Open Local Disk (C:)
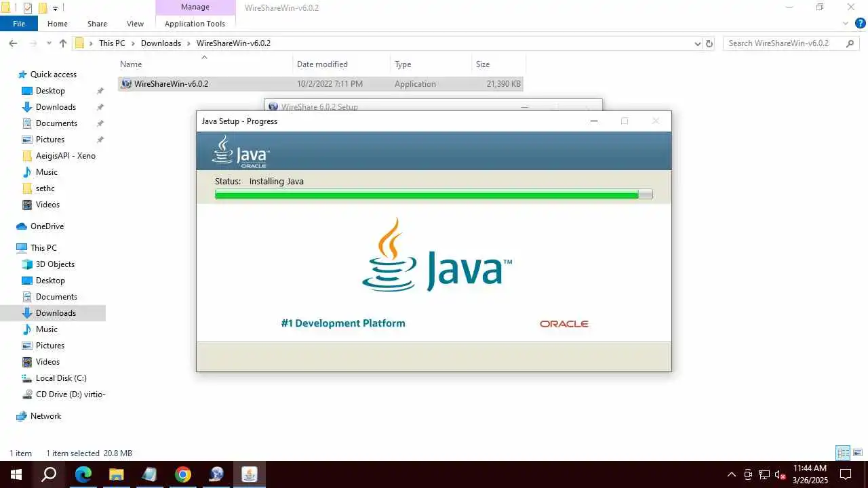The height and width of the screenshot is (488, 868). pyautogui.click(x=61, y=378)
